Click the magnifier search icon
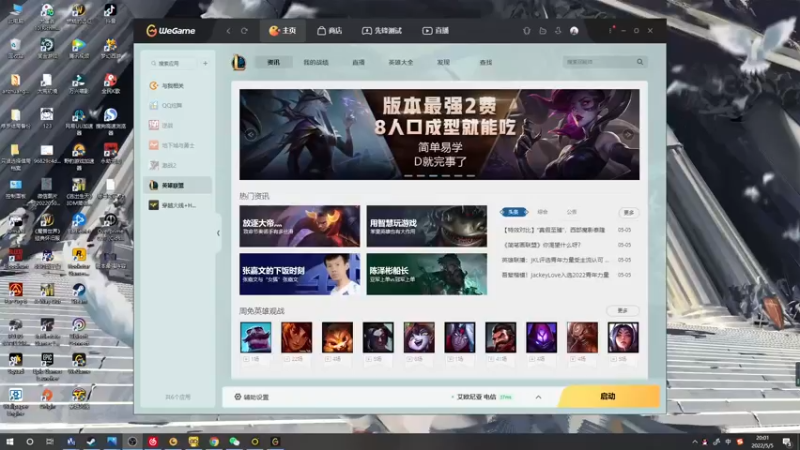 [640, 62]
